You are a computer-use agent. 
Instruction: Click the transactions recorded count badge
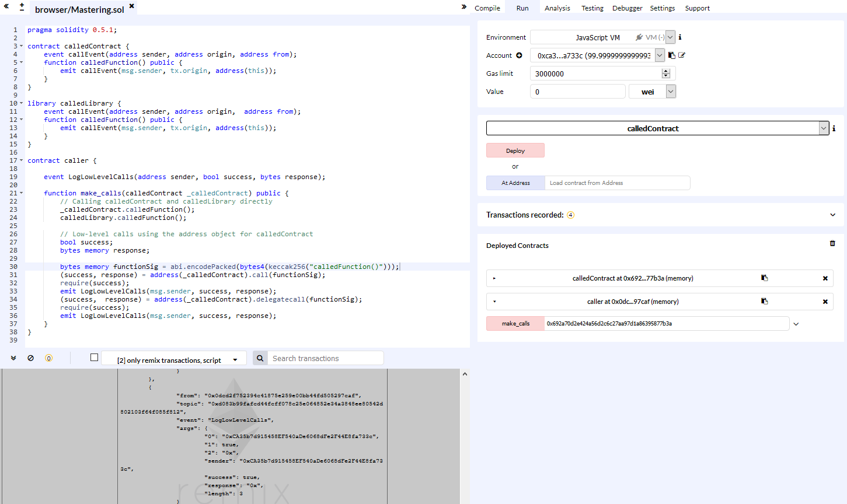(571, 215)
